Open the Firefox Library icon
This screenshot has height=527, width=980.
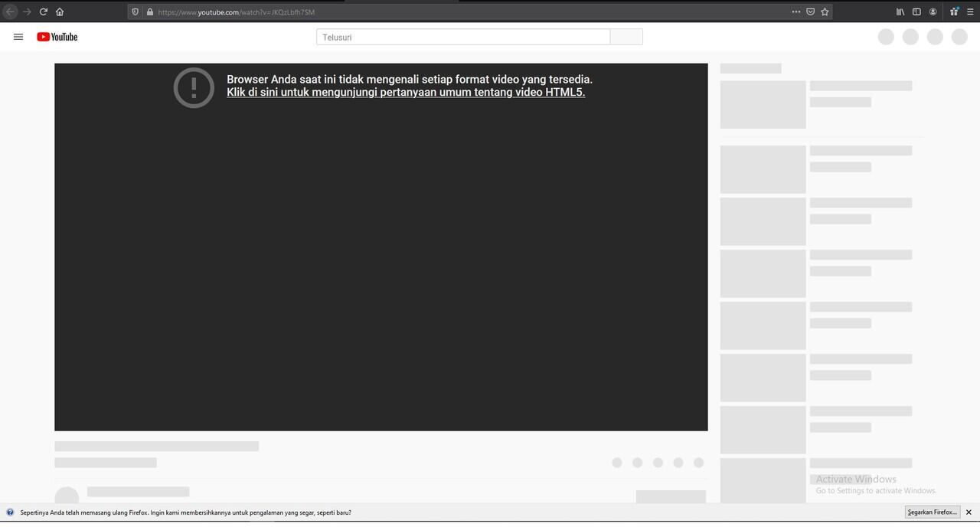point(900,11)
